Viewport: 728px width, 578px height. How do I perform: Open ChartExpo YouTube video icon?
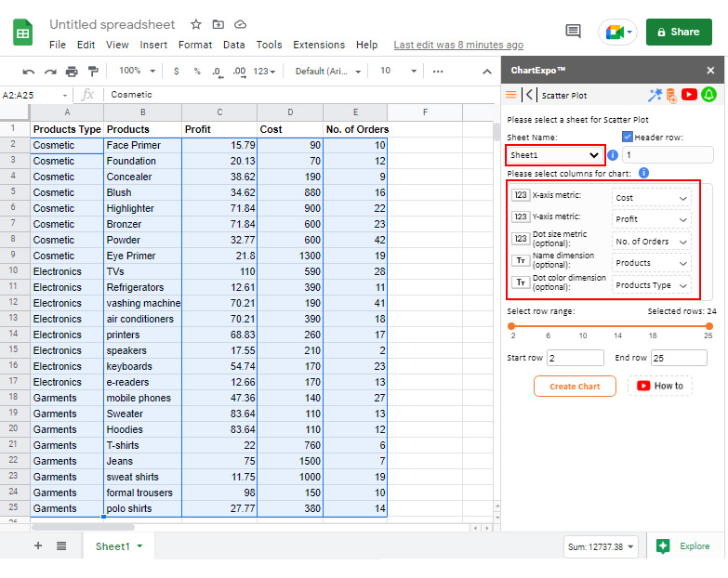[x=690, y=95]
